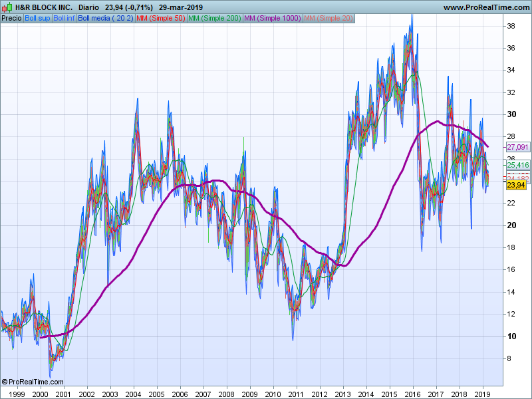Viewport: 532px width, 399px height.
Task: Click the 38 level on the price axis
Action: pyautogui.click(x=511, y=26)
